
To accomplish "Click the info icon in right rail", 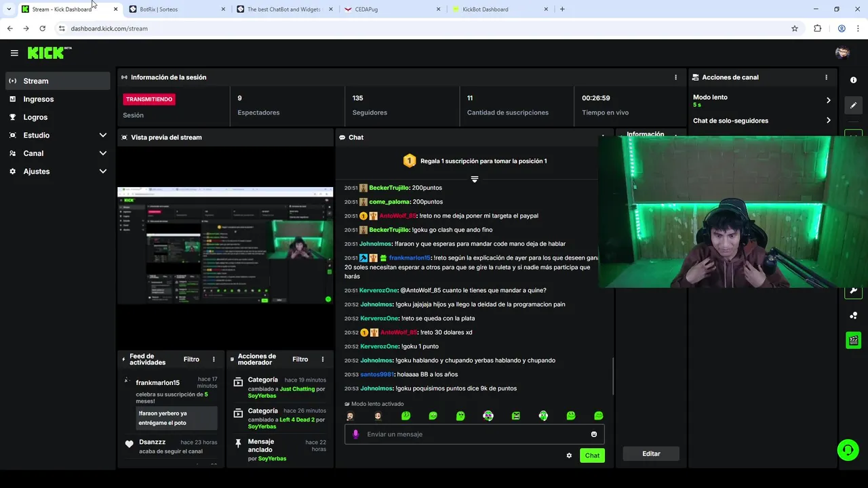I will (853, 80).
